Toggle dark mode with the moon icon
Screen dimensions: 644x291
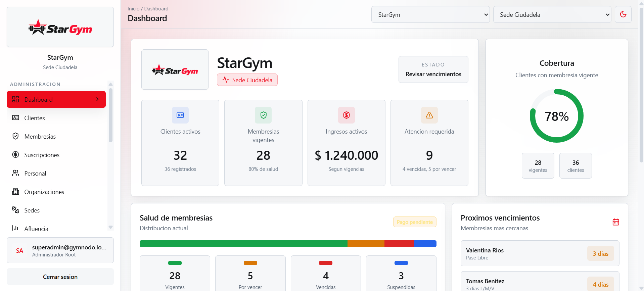point(623,14)
